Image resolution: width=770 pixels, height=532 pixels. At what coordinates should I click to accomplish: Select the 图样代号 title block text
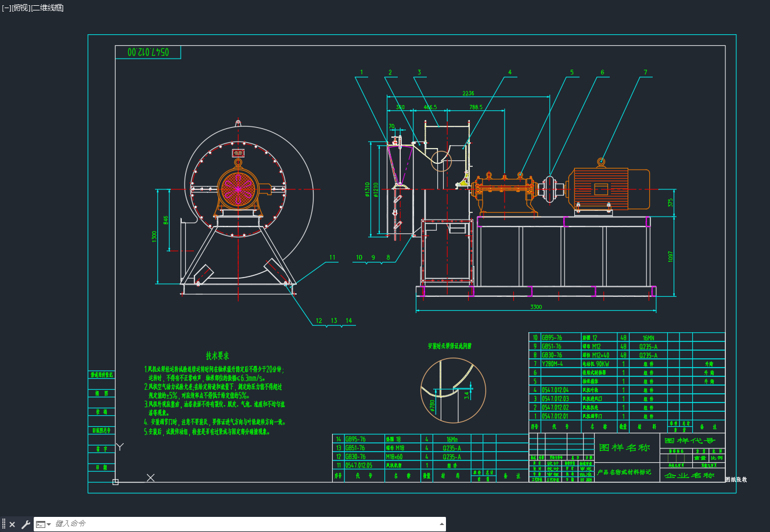click(690, 441)
